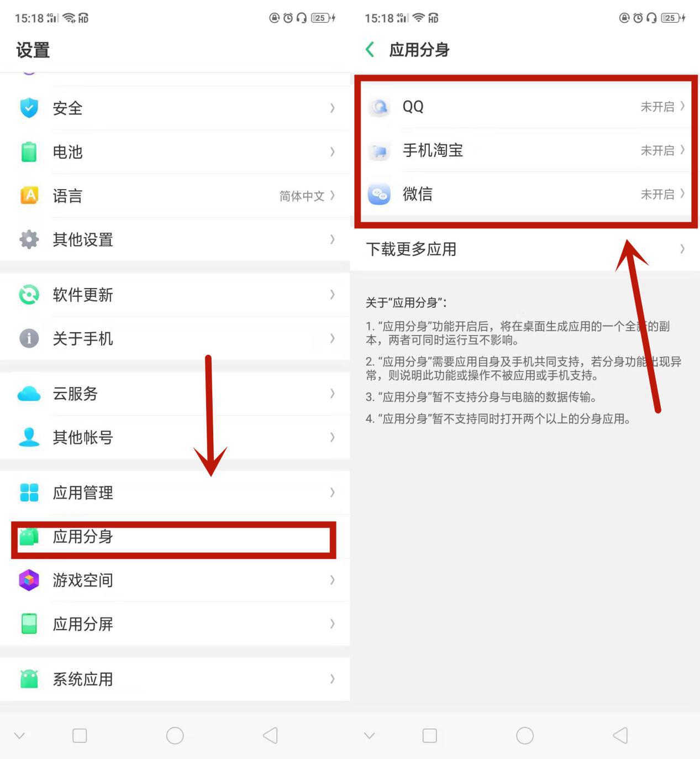Open 游戏空间 via its purple cube icon
The width and height of the screenshot is (700, 759).
29,580
